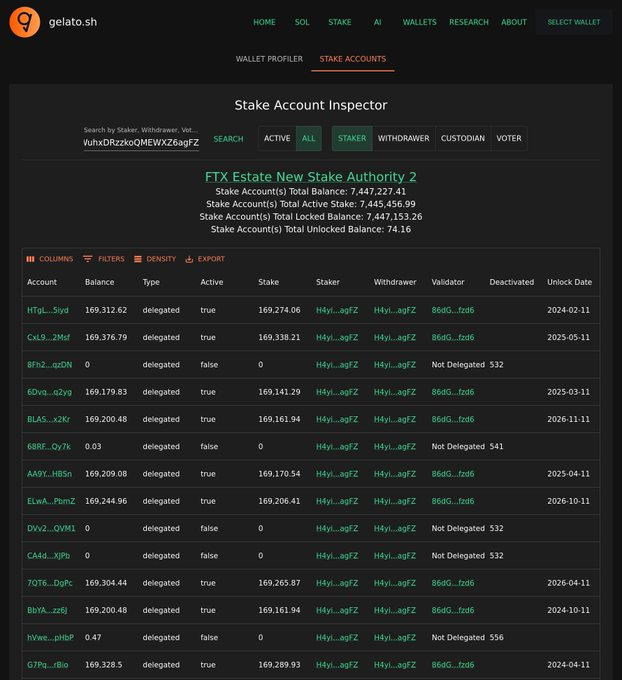This screenshot has width=622, height=680.
Task: Select the stake value 169,206.41
Action: click(x=279, y=501)
